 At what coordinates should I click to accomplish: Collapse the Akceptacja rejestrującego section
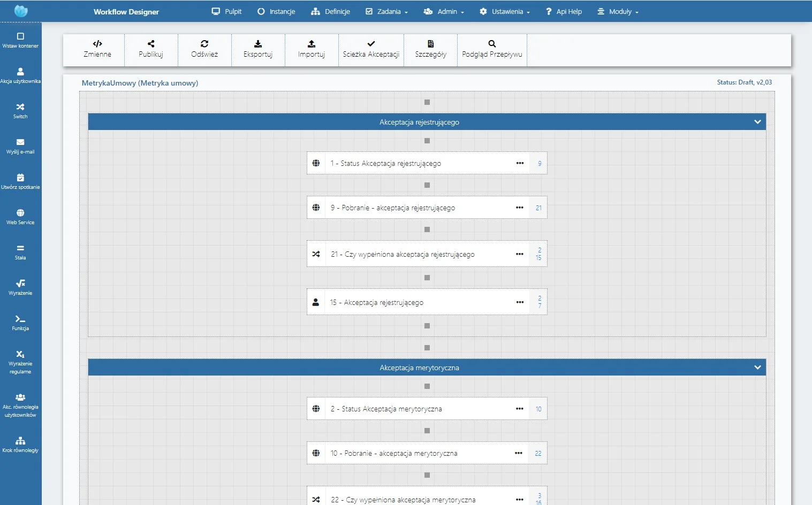(757, 121)
